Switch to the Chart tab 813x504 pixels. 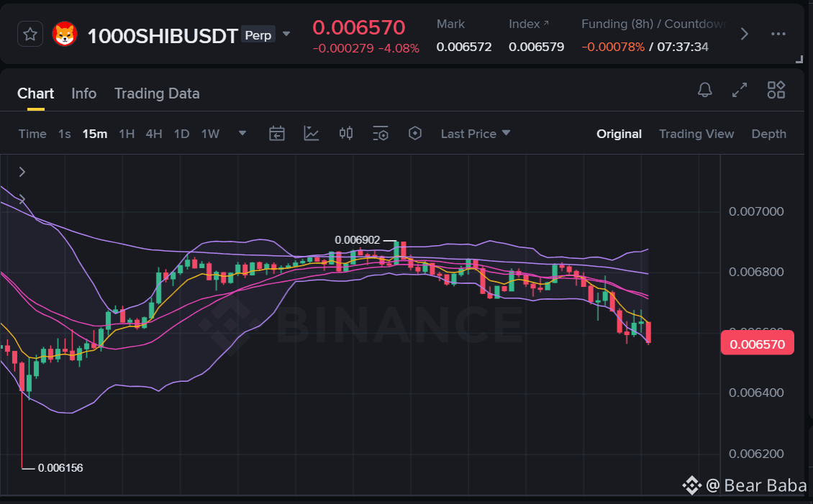(35, 93)
